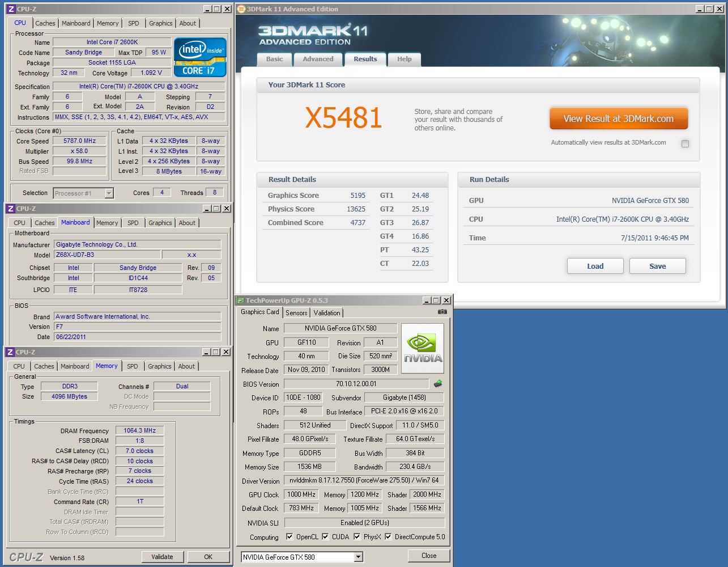Open the GPU selector dropdown in GPU-Z
728x567 pixels.
pos(358,557)
